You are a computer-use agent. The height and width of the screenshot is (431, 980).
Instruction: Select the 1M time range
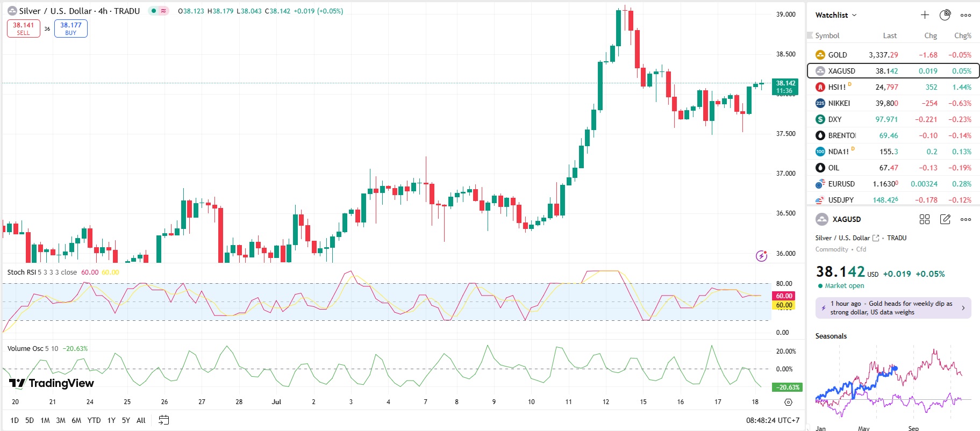click(45, 420)
